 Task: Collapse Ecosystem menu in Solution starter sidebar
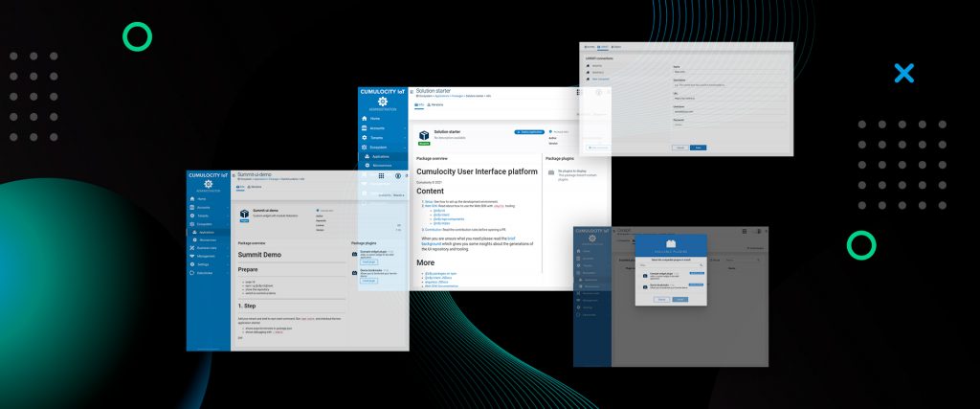tap(405, 147)
